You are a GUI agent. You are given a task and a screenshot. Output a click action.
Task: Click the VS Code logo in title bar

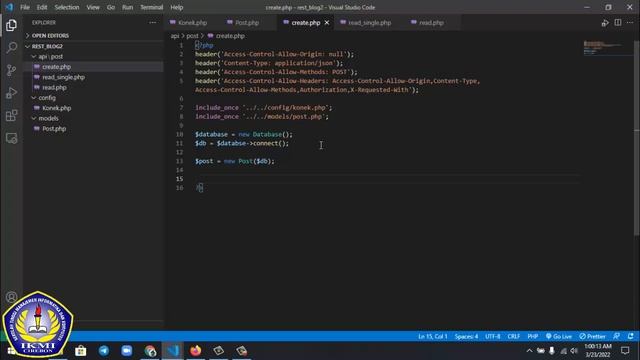coord(9,7)
